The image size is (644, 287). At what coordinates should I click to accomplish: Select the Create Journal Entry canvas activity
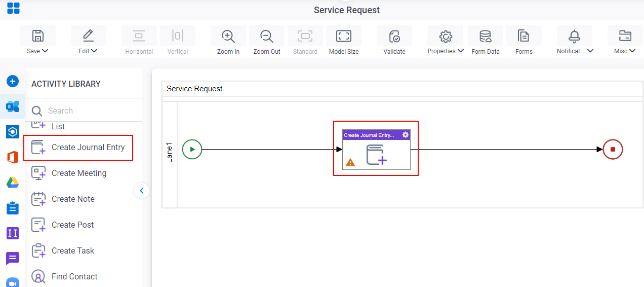pyautogui.click(x=376, y=149)
